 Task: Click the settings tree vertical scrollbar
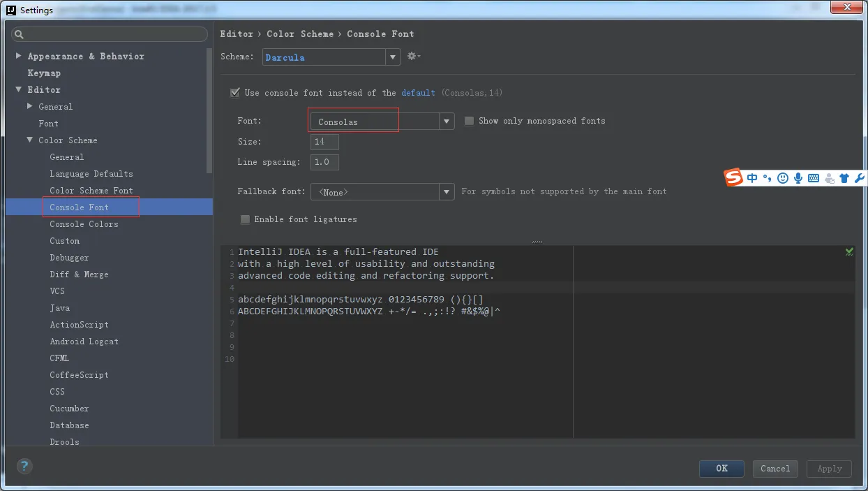(x=209, y=112)
